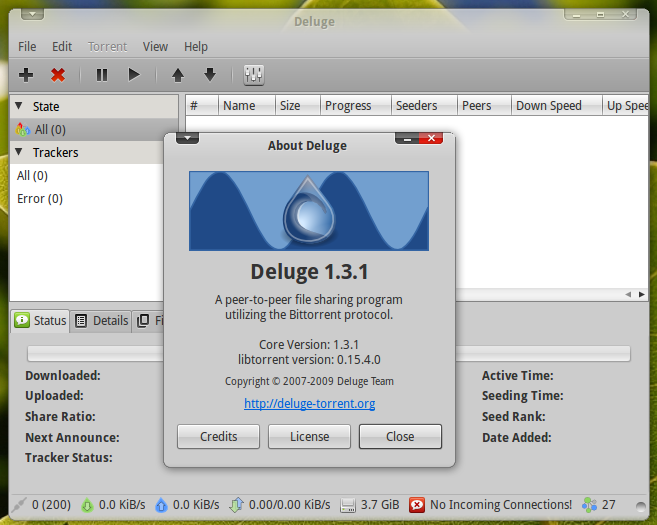This screenshot has width=657, height=525.
Task: Collapse the State section triangle
Action: (x=19, y=106)
